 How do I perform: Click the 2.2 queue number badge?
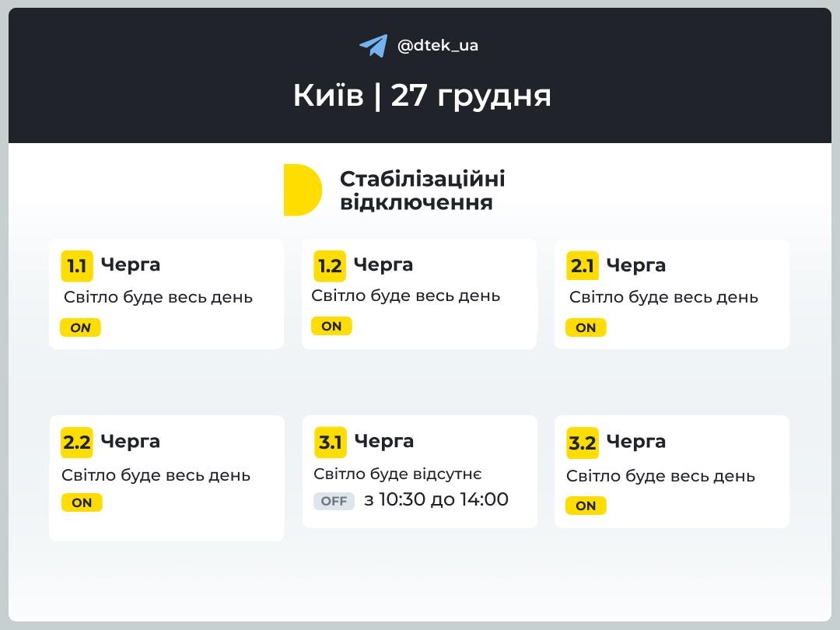pyautogui.click(x=77, y=443)
